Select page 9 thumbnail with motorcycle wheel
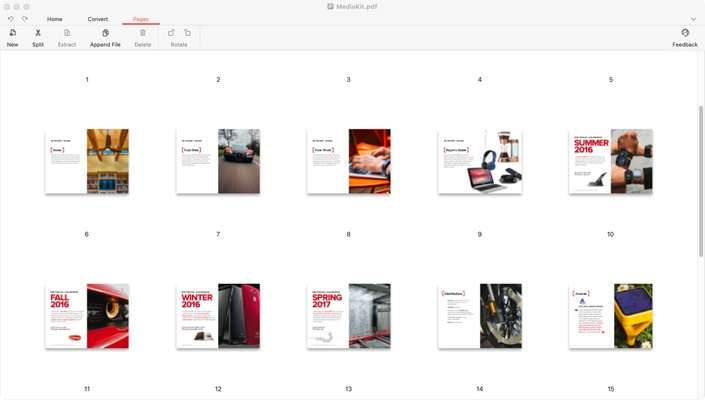 coord(480,316)
